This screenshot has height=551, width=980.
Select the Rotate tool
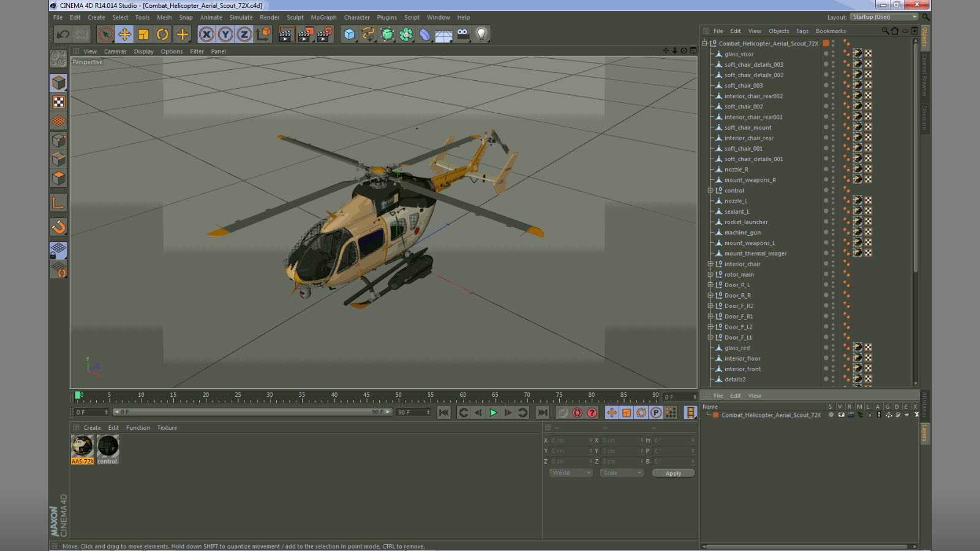[x=162, y=34]
